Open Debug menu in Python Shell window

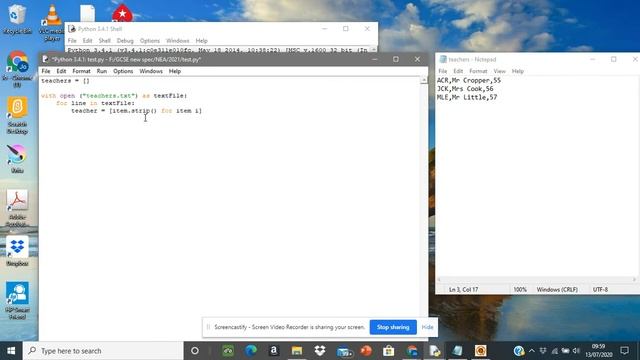(125, 41)
